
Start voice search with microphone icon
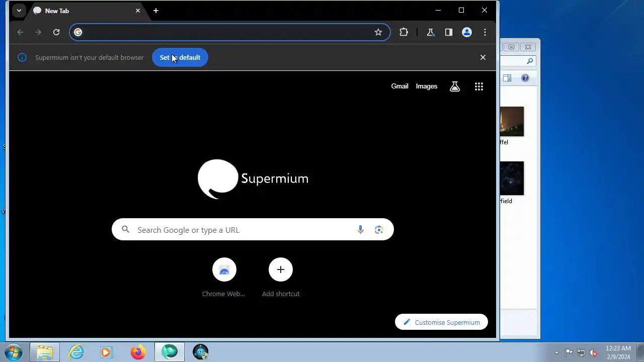(360, 230)
